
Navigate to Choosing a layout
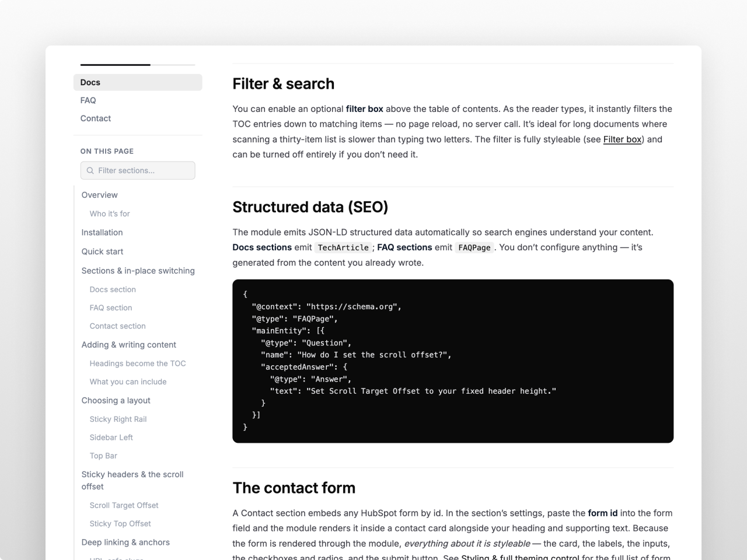[x=116, y=400]
